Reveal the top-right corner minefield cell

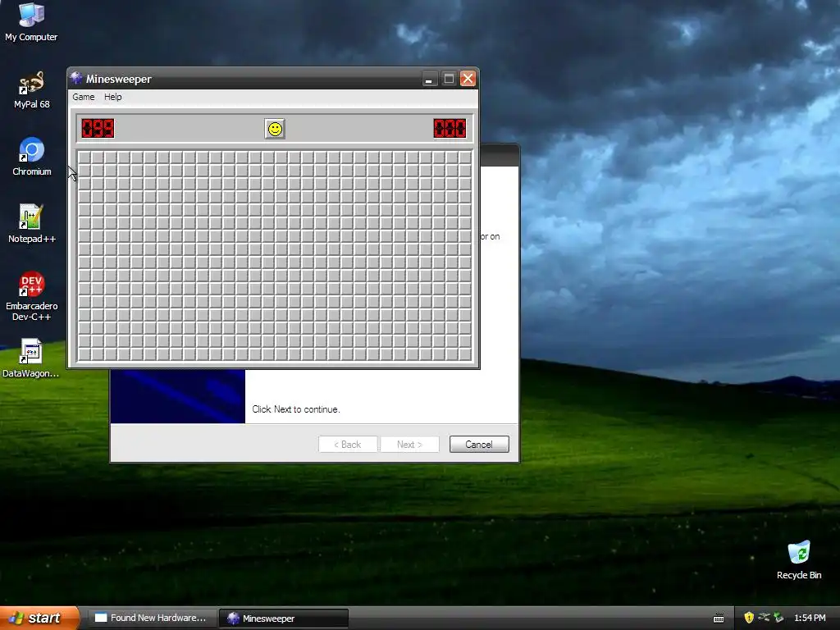tap(465, 157)
